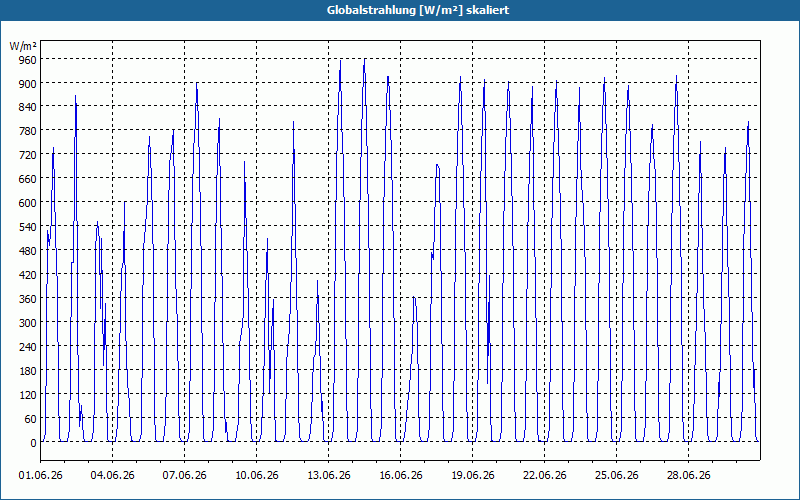Click the W/m² axis unit label
The width and height of the screenshot is (800, 500).
coord(23,46)
